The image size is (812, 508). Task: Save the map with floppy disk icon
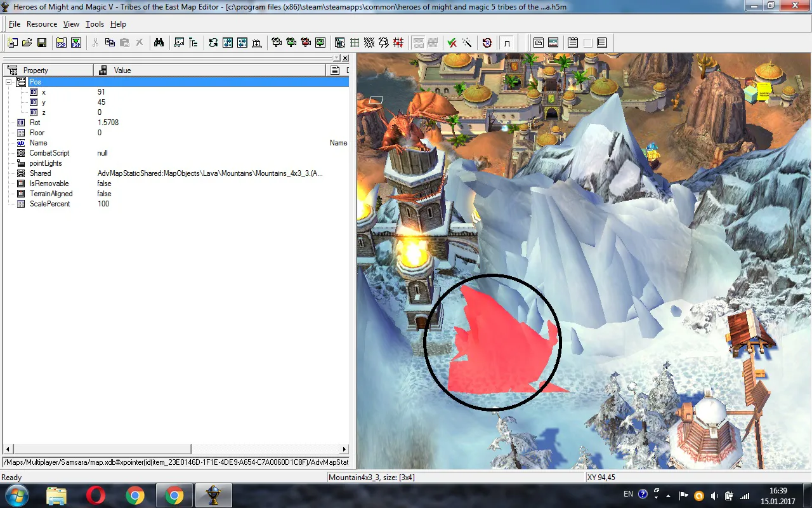point(42,43)
